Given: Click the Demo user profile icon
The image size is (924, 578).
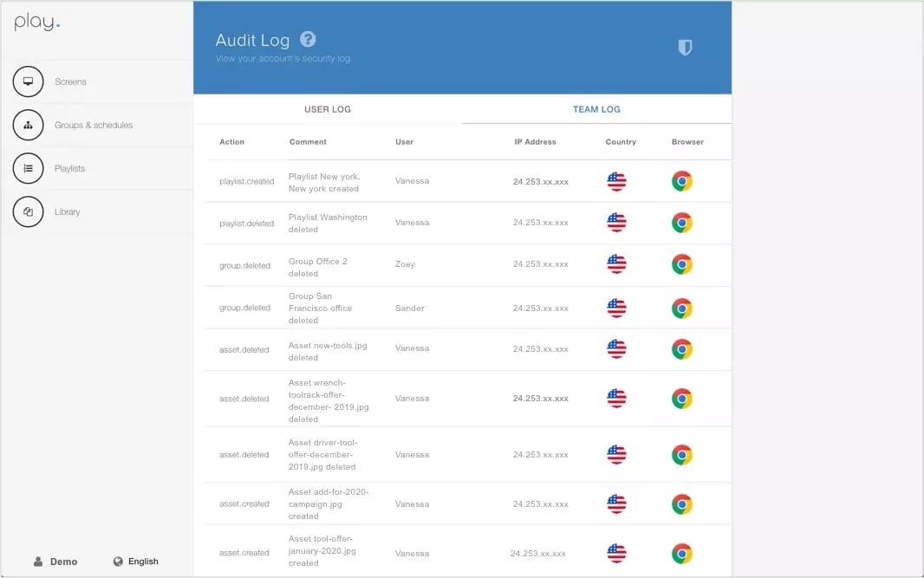Looking at the screenshot, I should (x=38, y=562).
